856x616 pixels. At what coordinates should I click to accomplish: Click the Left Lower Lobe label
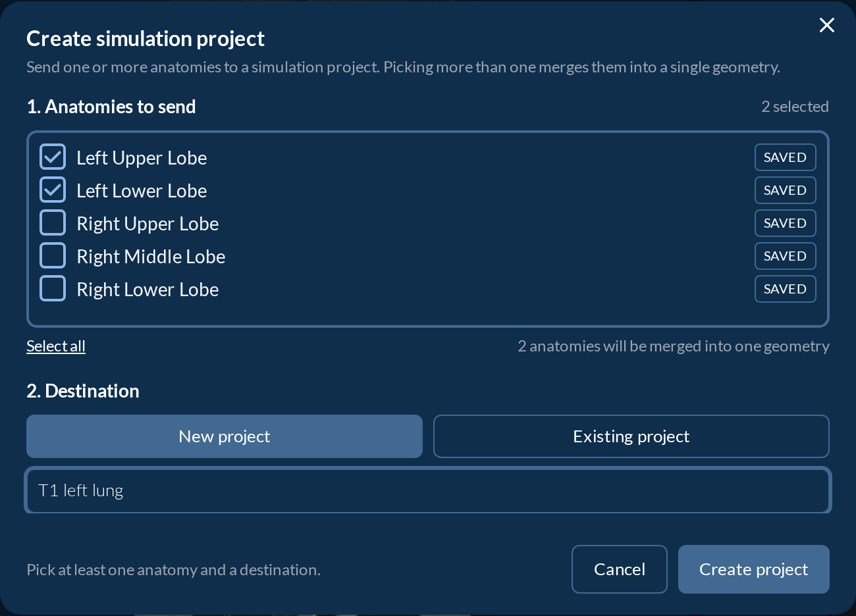pos(142,191)
